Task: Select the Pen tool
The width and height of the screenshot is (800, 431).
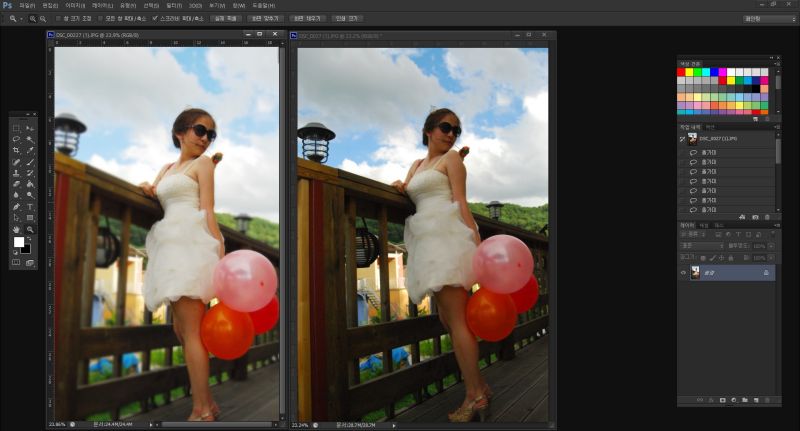Action: pos(16,207)
